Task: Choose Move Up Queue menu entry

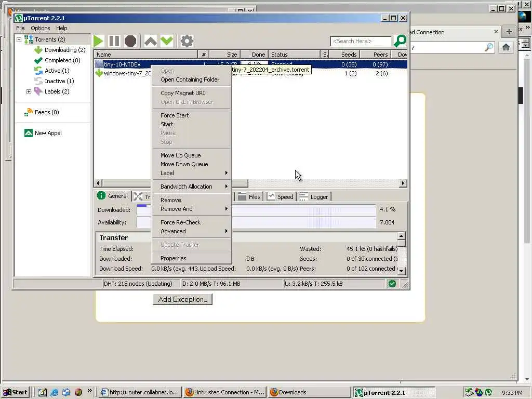Action: click(x=192, y=155)
